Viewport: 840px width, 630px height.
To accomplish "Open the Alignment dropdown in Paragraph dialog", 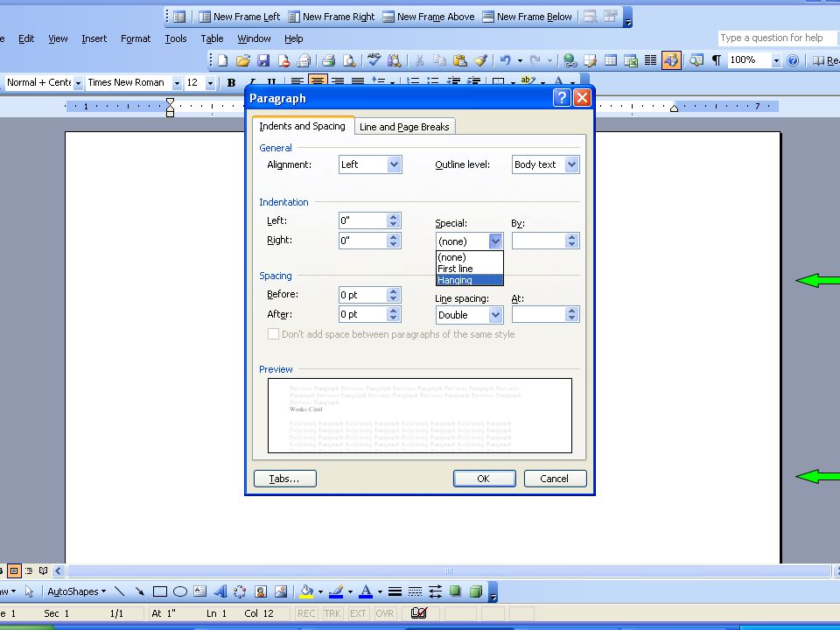I will [x=395, y=164].
